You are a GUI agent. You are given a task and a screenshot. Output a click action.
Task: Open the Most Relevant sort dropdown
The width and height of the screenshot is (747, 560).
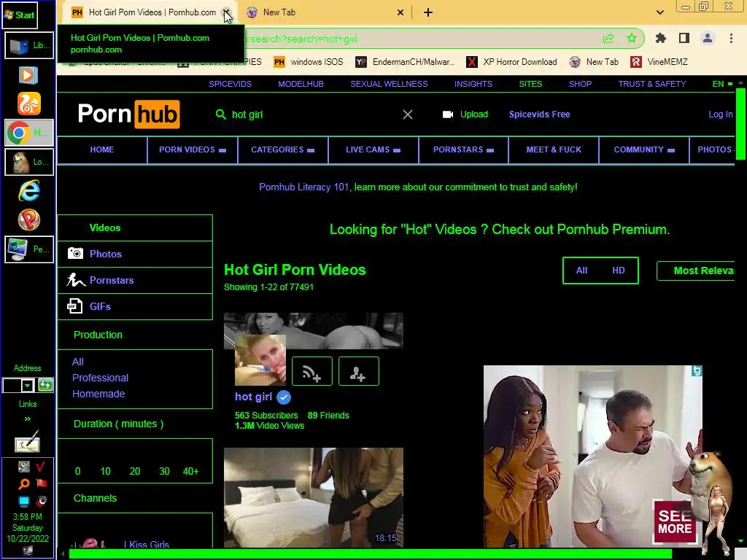(x=695, y=271)
